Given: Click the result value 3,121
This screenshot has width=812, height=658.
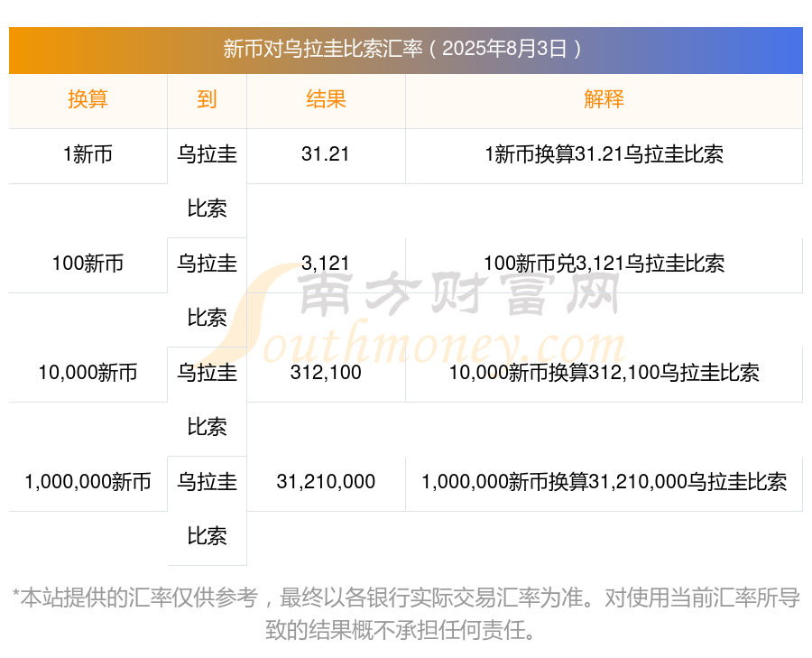Looking at the screenshot, I should point(326,264).
